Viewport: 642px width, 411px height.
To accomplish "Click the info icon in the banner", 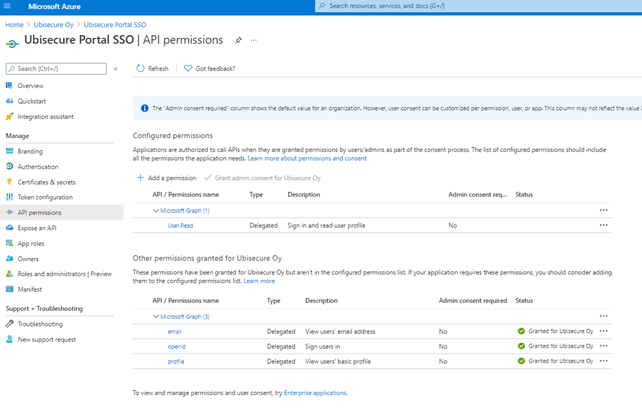I will click(x=145, y=108).
